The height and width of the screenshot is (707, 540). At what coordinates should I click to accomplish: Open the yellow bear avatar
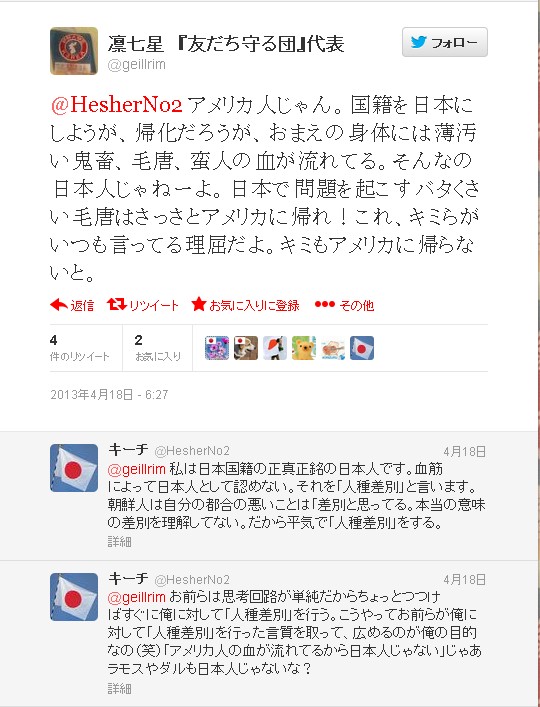304,348
